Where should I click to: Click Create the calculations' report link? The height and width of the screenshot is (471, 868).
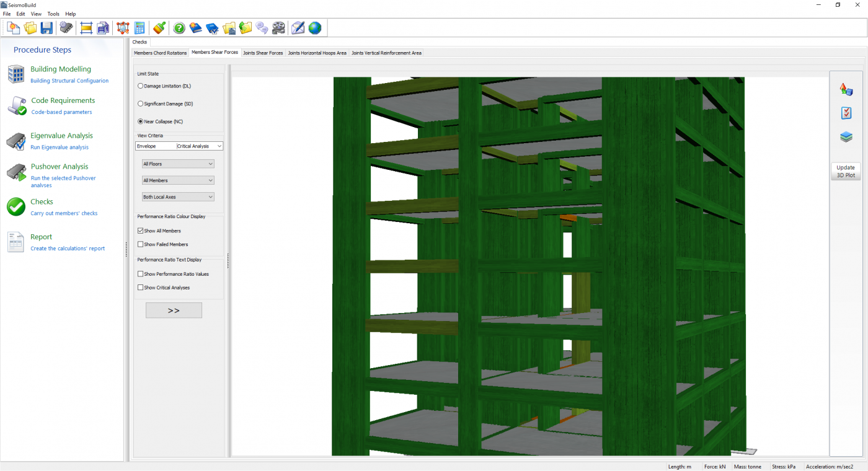pyautogui.click(x=68, y=249)
